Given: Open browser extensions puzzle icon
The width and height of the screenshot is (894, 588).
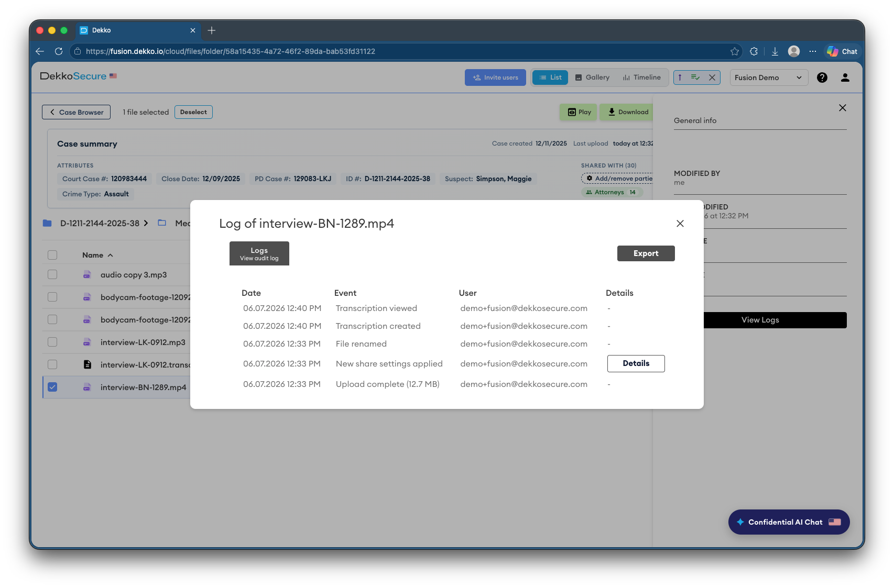Looking at the screenshot, I should coord(754,51).
